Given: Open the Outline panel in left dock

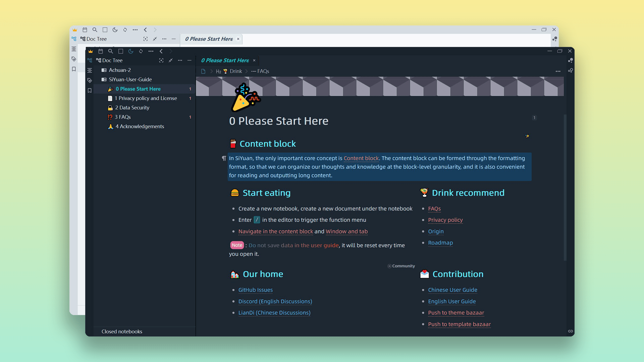Looking at the screenshot, I should [x=90, y=70].
